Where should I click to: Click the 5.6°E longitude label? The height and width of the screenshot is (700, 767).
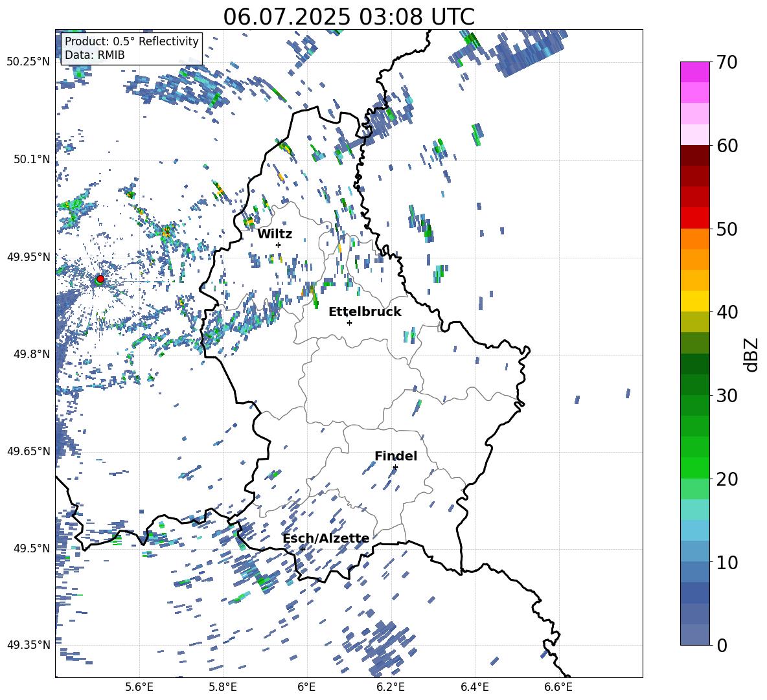139,687
